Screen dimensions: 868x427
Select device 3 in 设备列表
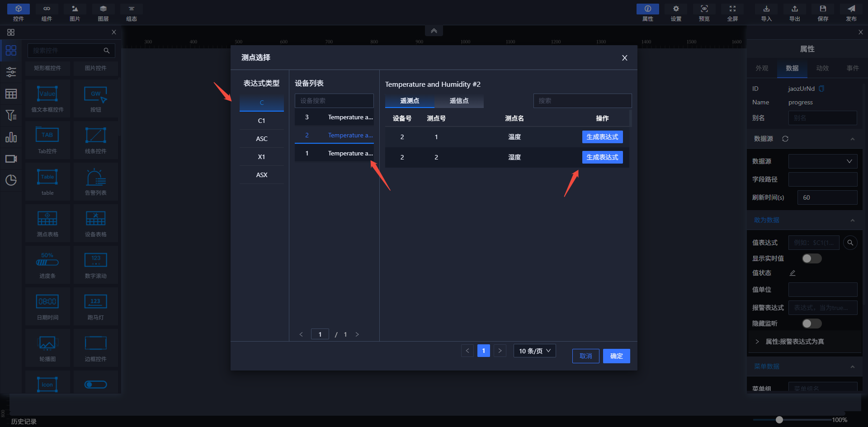click(x=334, y=117)
